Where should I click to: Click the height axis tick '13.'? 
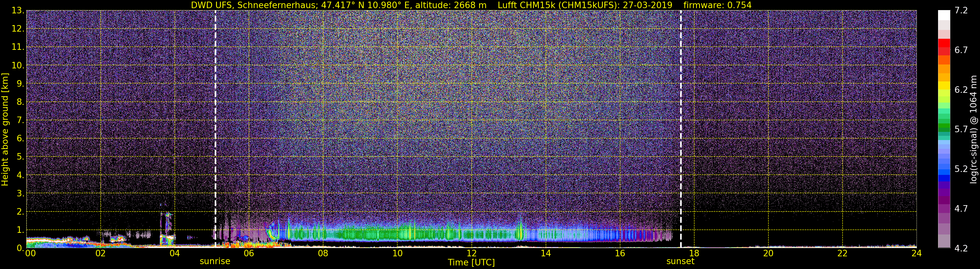pyautogui.click(x=18, y=10)
